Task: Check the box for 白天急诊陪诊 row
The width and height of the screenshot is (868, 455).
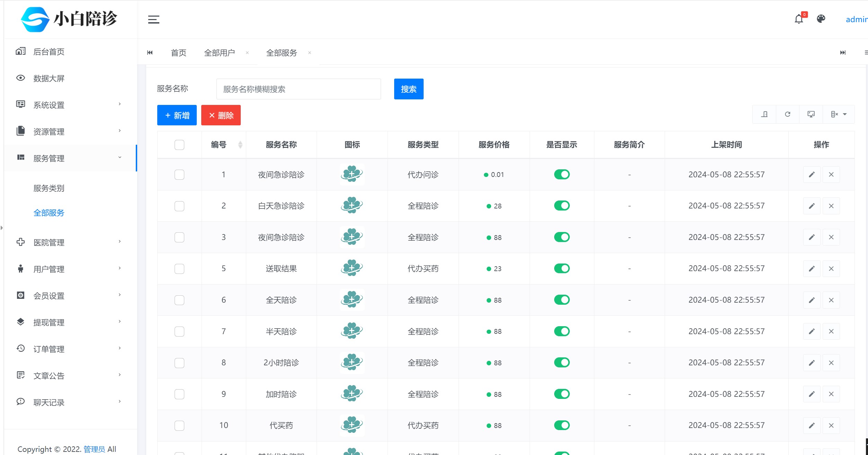Action: coord(179,206)
